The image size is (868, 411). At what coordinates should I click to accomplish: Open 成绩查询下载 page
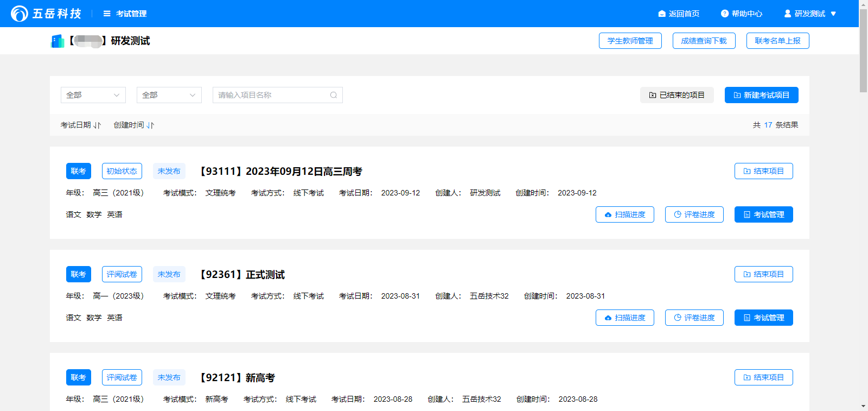[x=704, y=41]
